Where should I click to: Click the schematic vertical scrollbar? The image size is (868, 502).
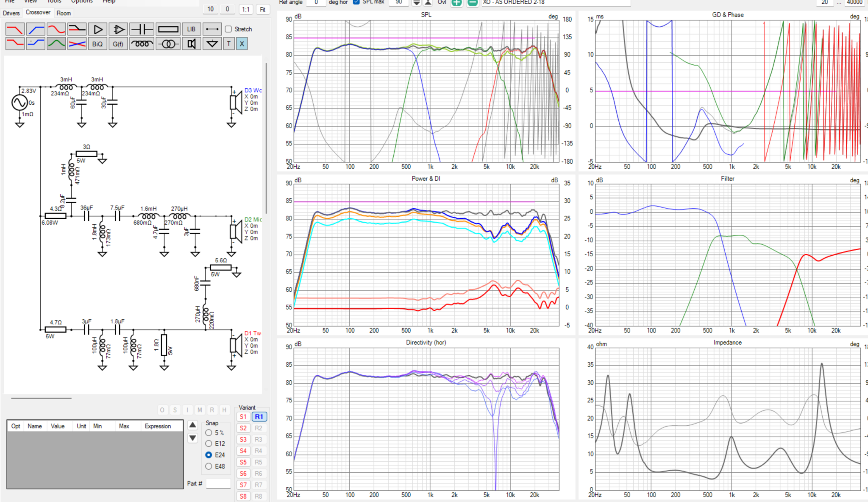(266, 138)
